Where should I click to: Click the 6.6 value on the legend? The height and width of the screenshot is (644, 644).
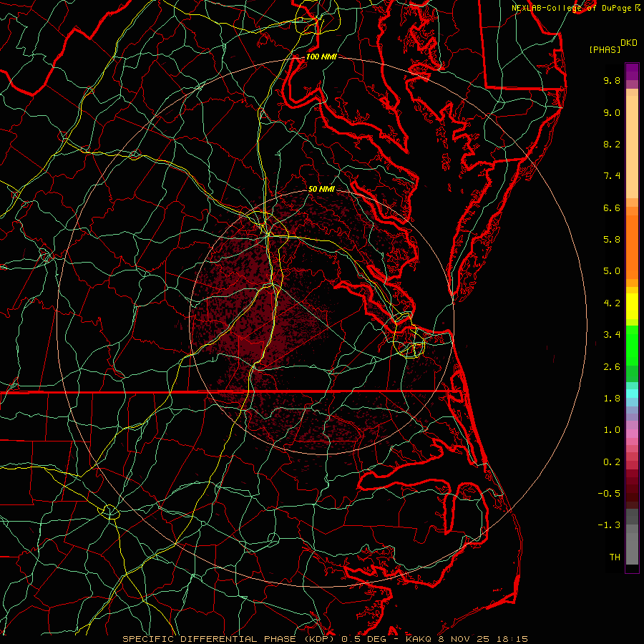(612, 208)
